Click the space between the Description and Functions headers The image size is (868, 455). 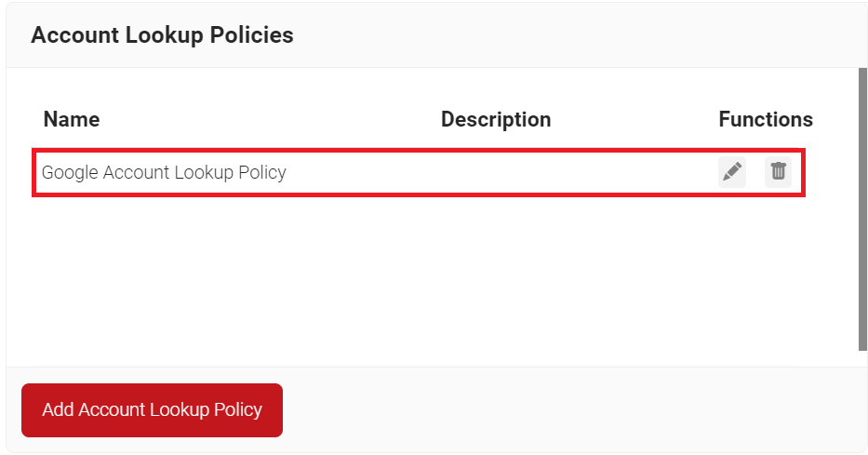click(x=634, y=119)
